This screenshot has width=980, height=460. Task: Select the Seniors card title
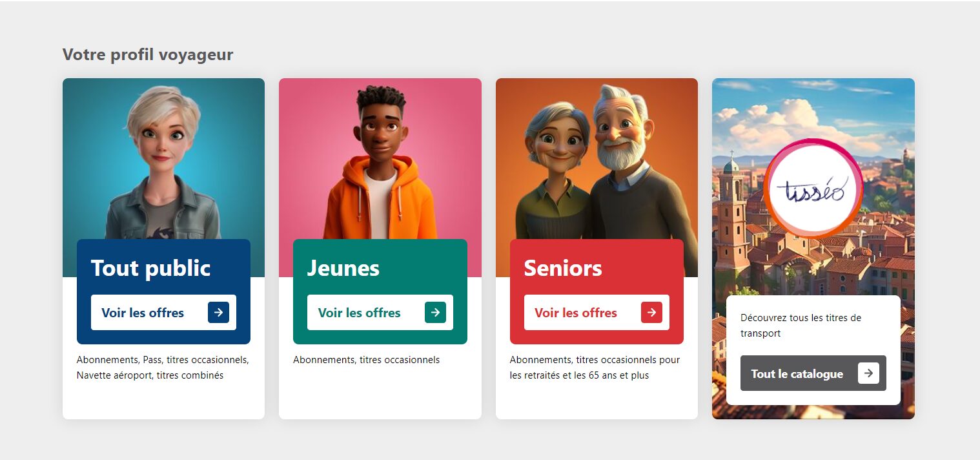click(563, 268)
